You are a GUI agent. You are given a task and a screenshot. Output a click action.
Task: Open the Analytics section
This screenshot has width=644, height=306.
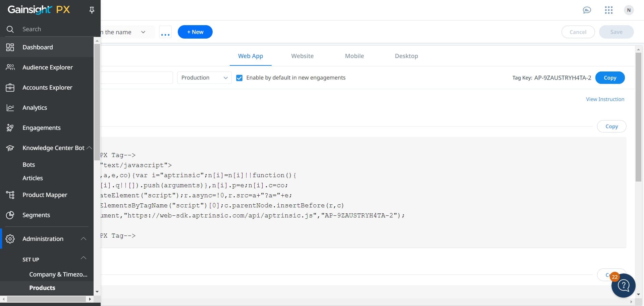coord(35,107)
